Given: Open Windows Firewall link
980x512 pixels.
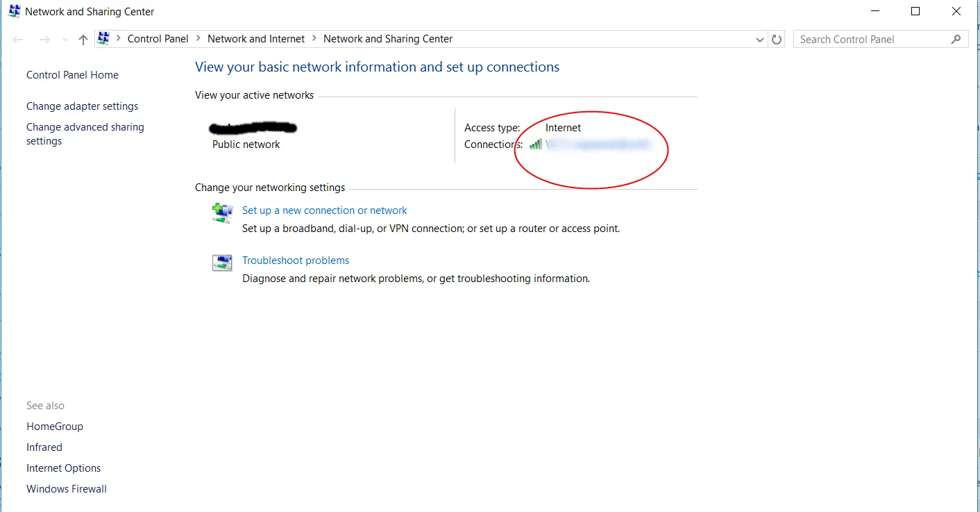Looking at the screenshot, I should (67, 489).
